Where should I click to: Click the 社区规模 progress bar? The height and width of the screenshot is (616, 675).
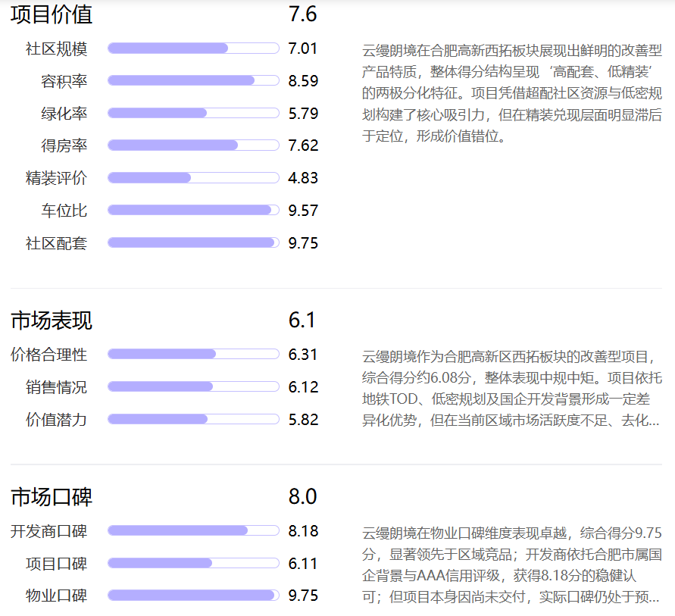coord(193,48)
